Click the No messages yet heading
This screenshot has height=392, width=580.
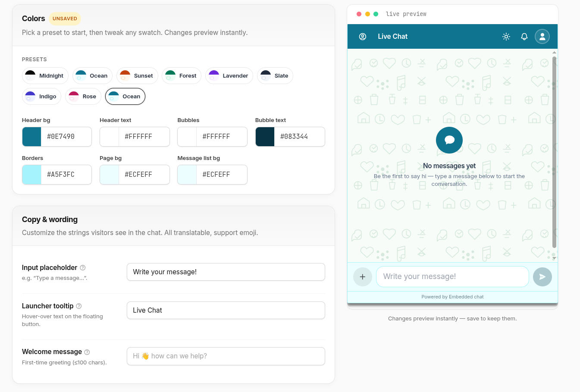449,166
